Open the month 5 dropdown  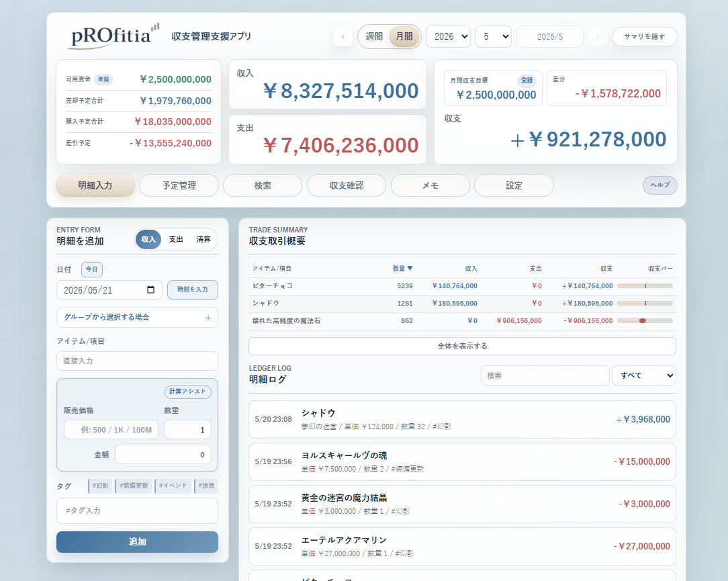pos(494,37)
